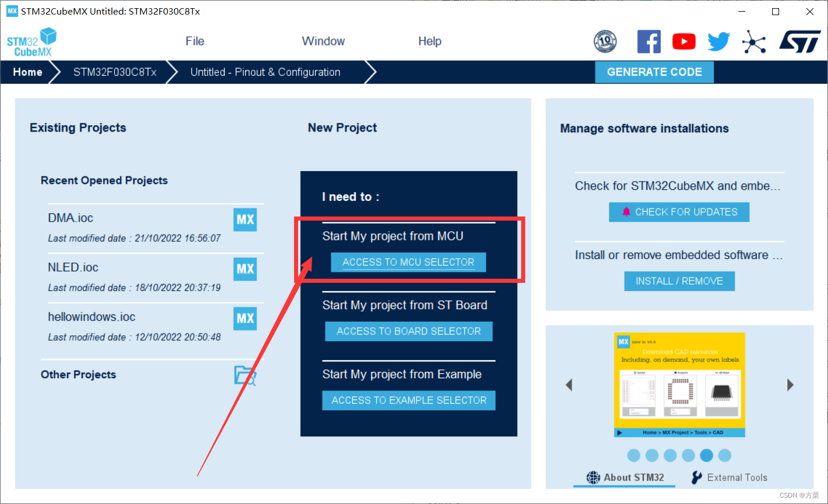
Task: Select the second carousel page dot
Action: point(652,455)
